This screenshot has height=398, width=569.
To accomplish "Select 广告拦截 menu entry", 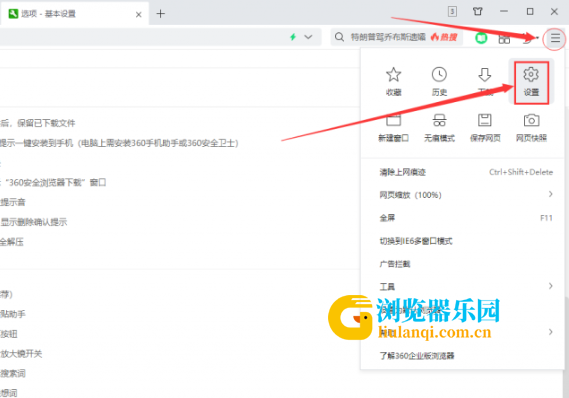I will tap(395, 264).
